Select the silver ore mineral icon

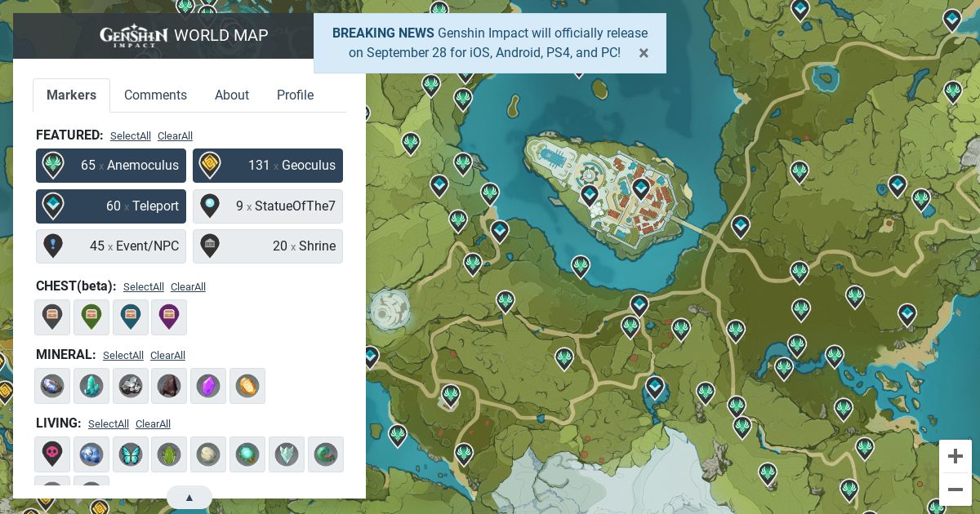[x=131, y=386]
